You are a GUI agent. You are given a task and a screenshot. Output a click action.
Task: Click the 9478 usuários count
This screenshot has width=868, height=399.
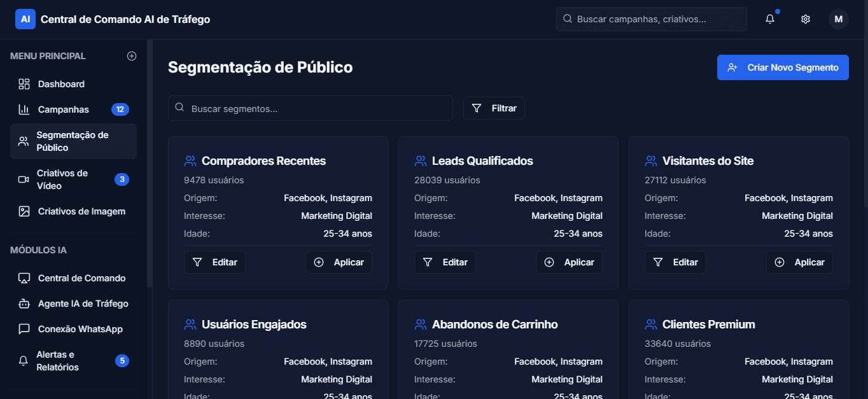(x=214, y=180)
